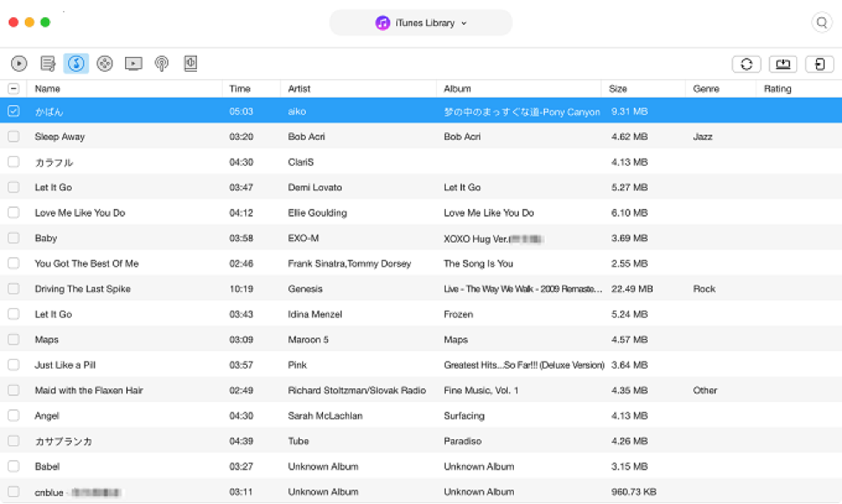842x504 pixels.
Task: Click the Rock genre cell
Action: pos(704,289)
